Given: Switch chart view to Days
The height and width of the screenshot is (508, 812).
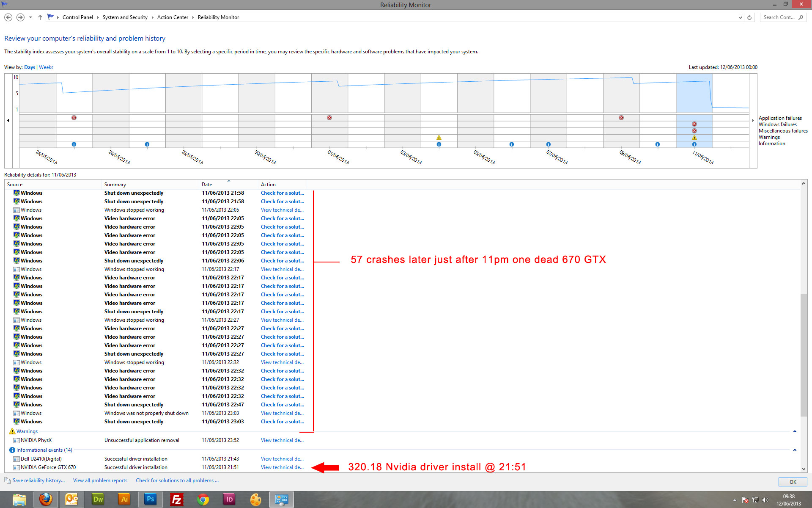Looking at the screenshot, I should 30,67.
